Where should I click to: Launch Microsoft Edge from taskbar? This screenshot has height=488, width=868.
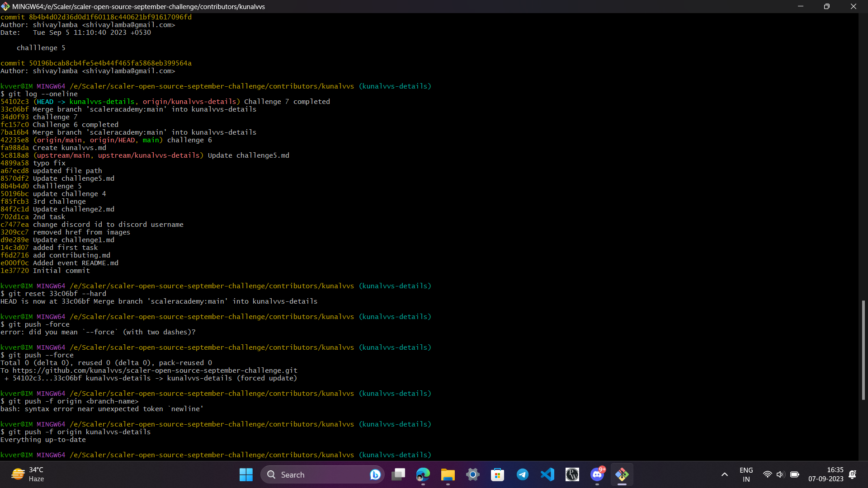click(x=423, y=475)
